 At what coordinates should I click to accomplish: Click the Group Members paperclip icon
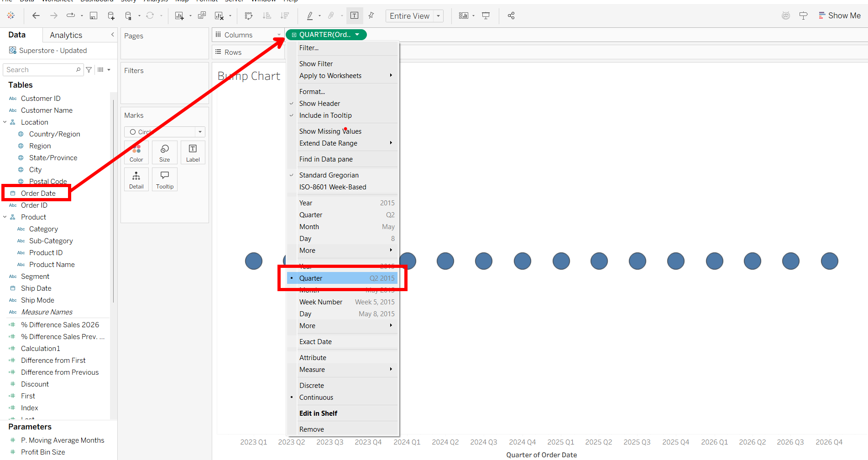(331, 16)
